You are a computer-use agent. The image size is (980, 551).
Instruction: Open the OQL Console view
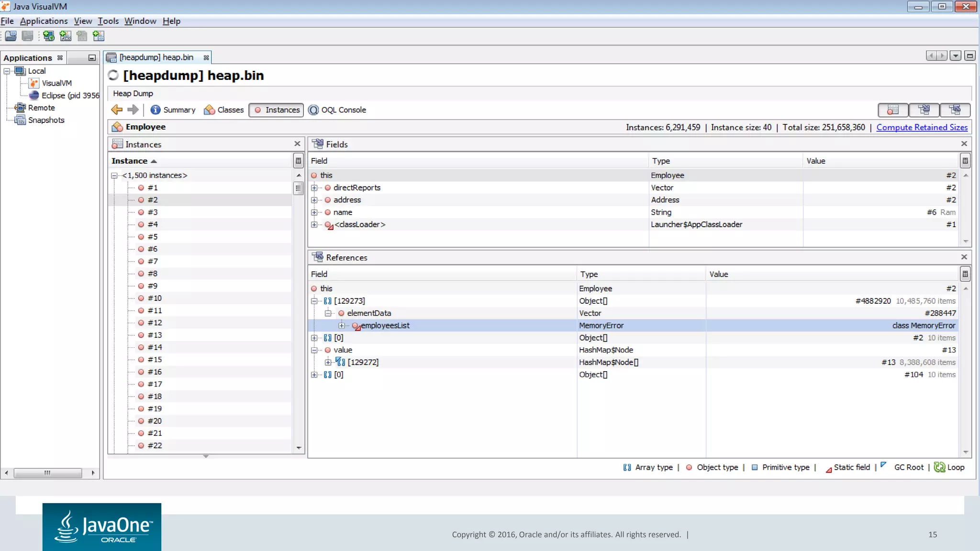coord(337,110)
